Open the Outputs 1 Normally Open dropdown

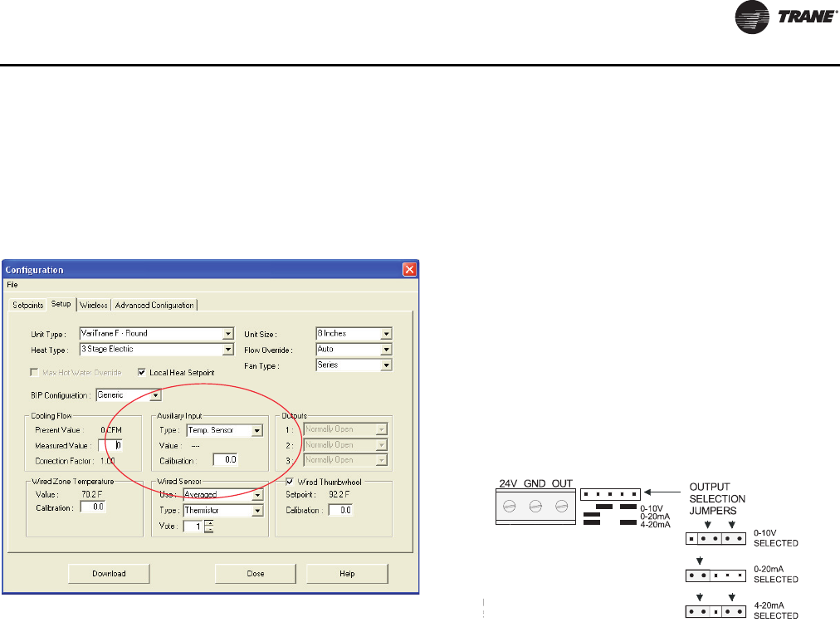pos(381,430)
